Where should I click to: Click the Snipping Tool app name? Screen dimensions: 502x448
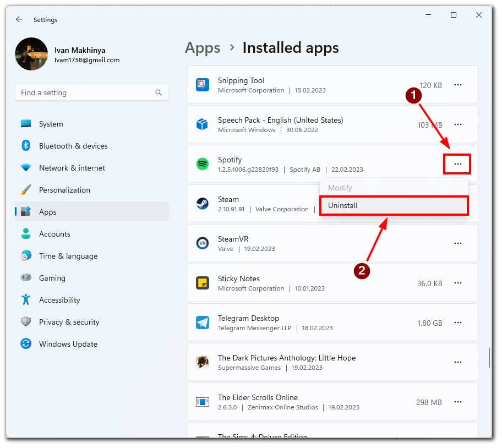242,81
